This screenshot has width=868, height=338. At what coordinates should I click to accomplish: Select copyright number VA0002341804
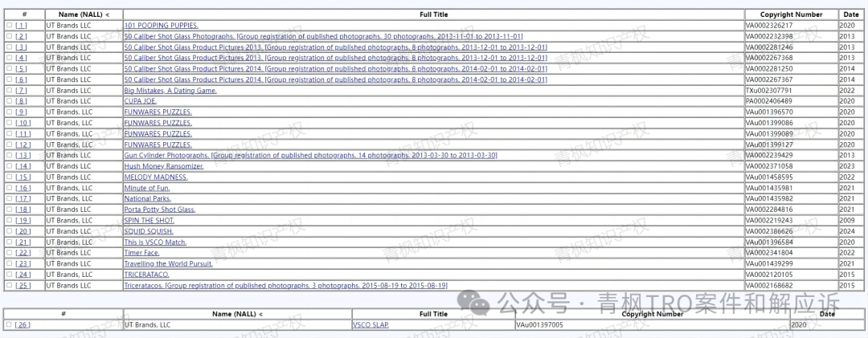pos(769,253)
